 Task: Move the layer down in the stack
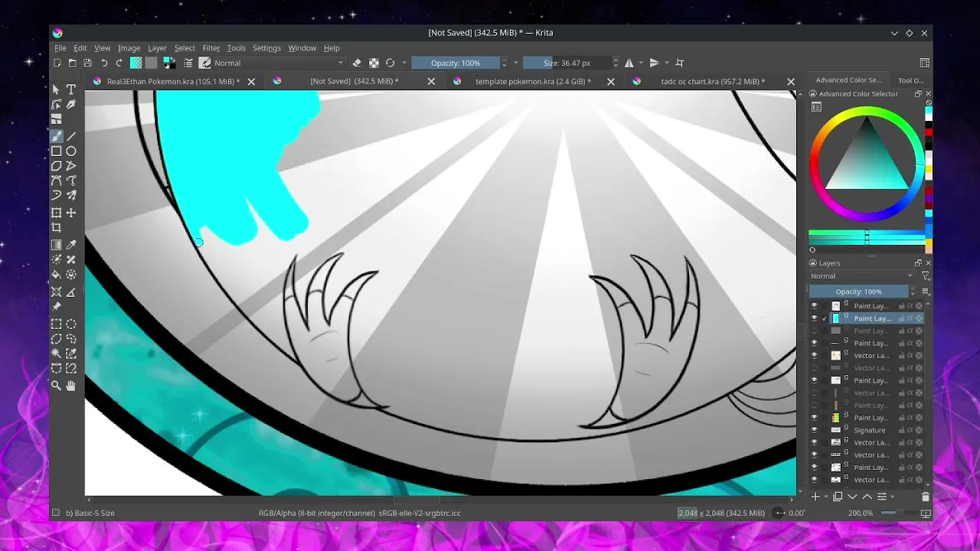click(x=852, y=497)
